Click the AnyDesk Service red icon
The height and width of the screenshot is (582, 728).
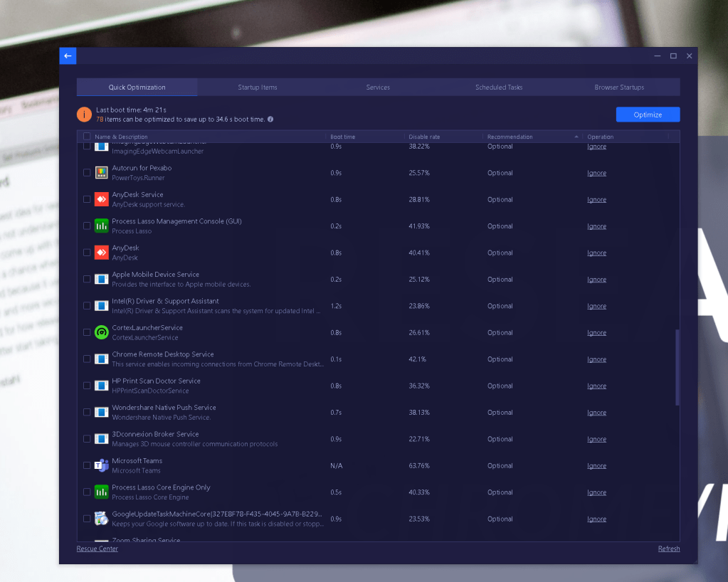tap(102, 199)
